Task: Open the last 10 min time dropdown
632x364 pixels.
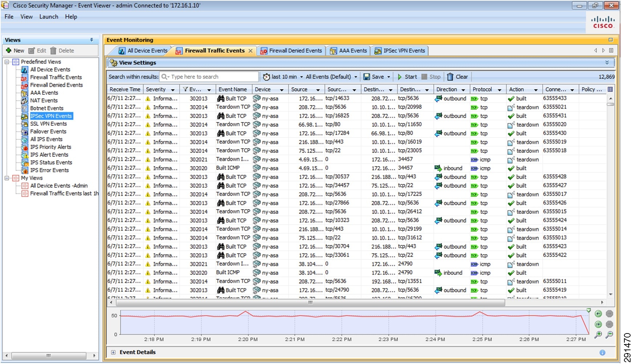Action: (x=301, y=77)
